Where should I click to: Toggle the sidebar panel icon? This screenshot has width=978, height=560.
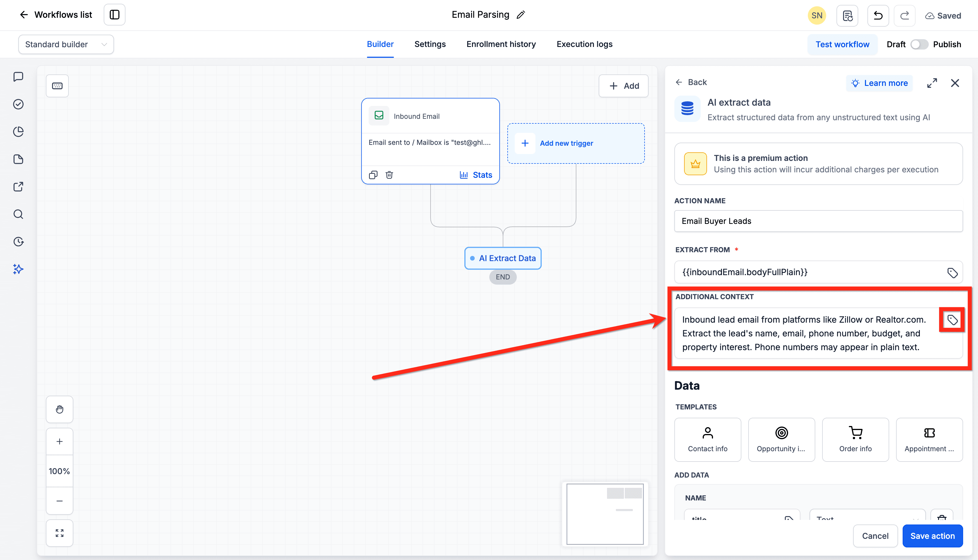tap(114, 15)
